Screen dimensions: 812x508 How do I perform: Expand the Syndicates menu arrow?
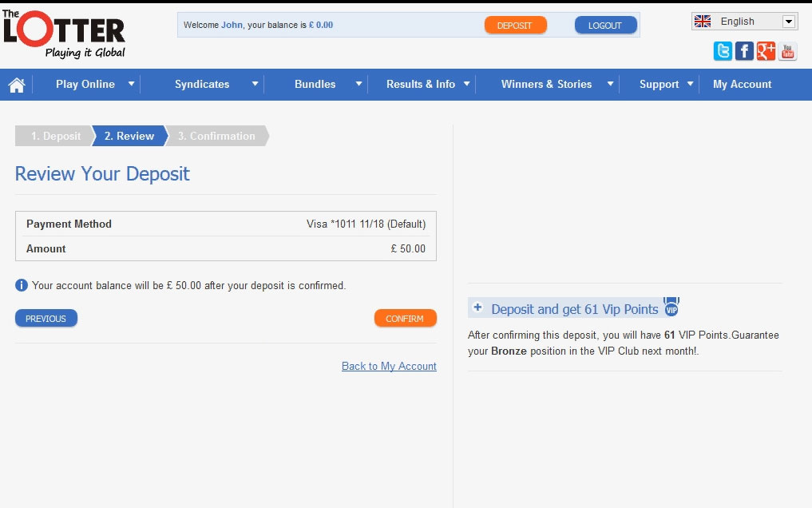255,84
